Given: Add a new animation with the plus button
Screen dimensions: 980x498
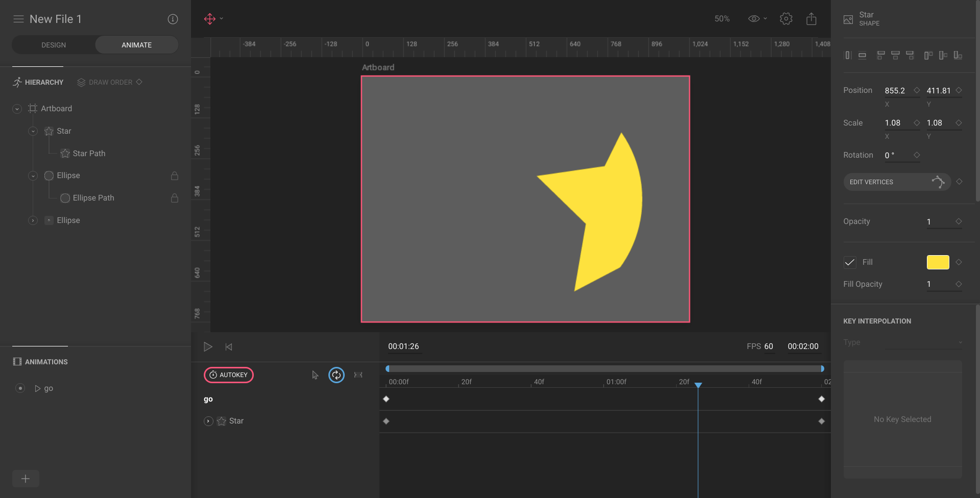Looking at the screenshot, I should point(26,479).
